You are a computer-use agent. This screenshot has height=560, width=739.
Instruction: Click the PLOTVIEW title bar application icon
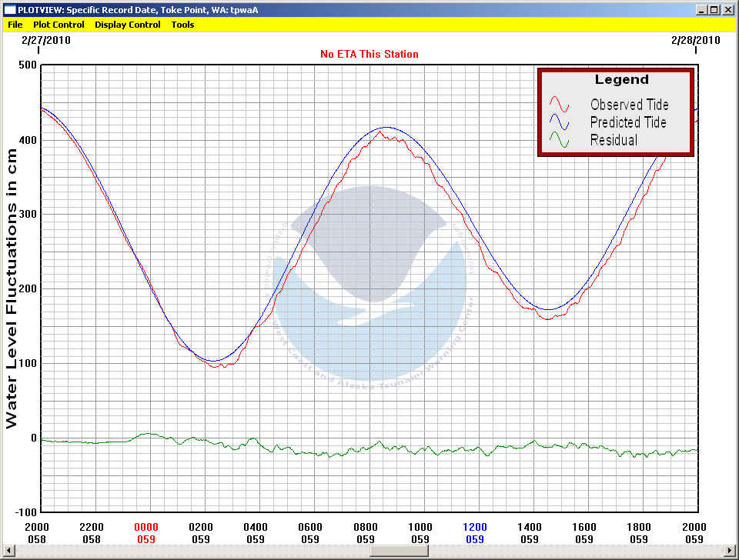coord(9,9)
